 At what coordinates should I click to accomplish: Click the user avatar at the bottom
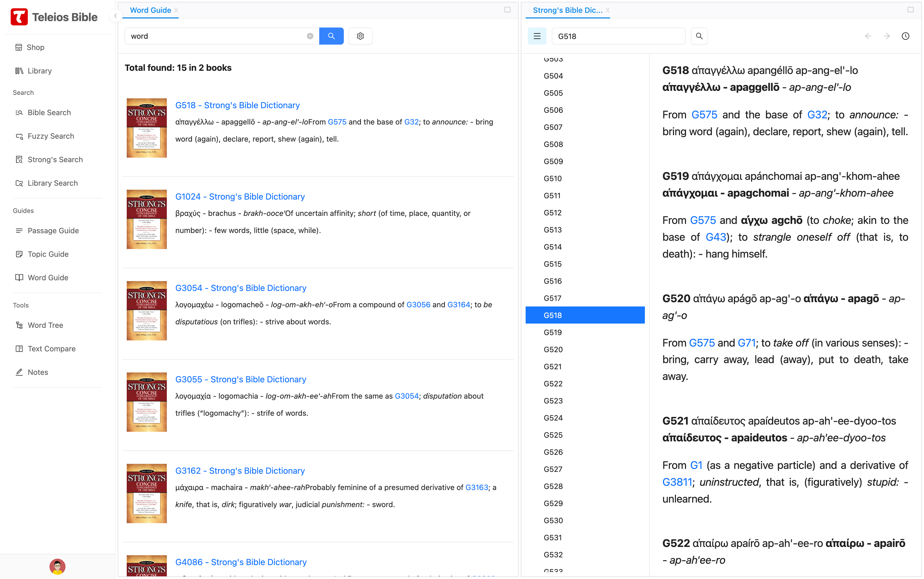tap(57, 566)
